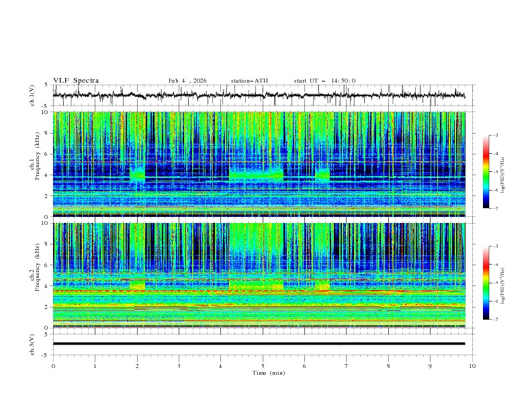Click the "6" kHz tick of ch.2 spectrogram
This screenshot has width=532, height=411.
[x=47, y=265]
